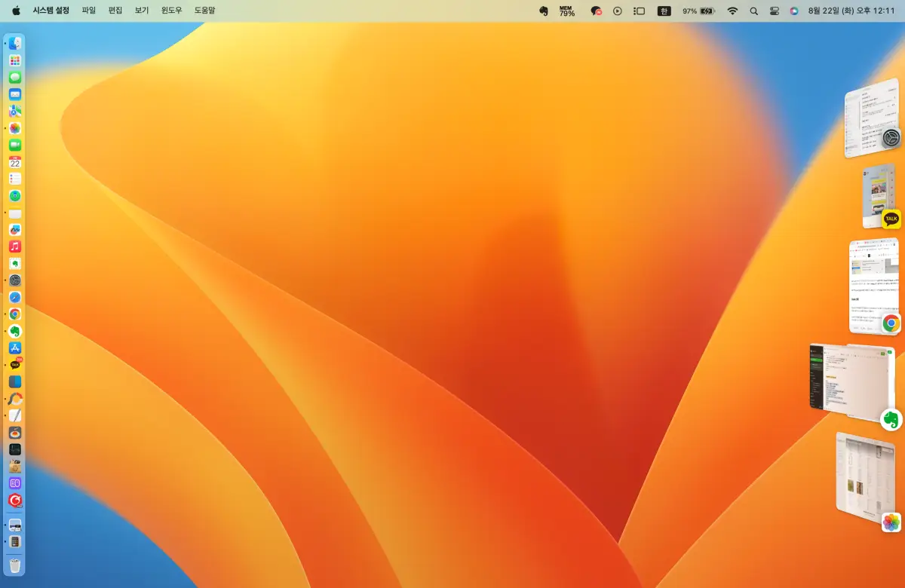The width and height of the screenshot is (905, 588).
Task: Open Control Center in the menu bar
Action: tap(775, 11)
